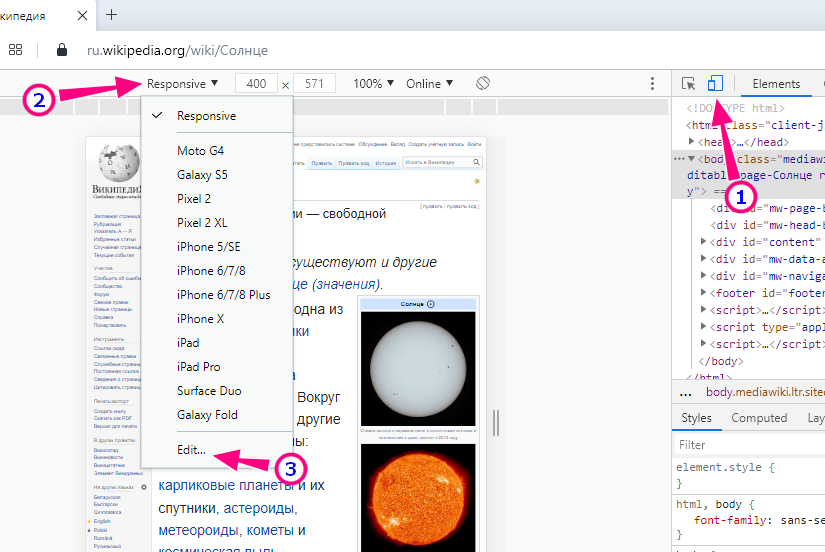This screenshot has height=552, width=825.
Task: Click the link карликовые планеты
Action: (x=225, y=485)
